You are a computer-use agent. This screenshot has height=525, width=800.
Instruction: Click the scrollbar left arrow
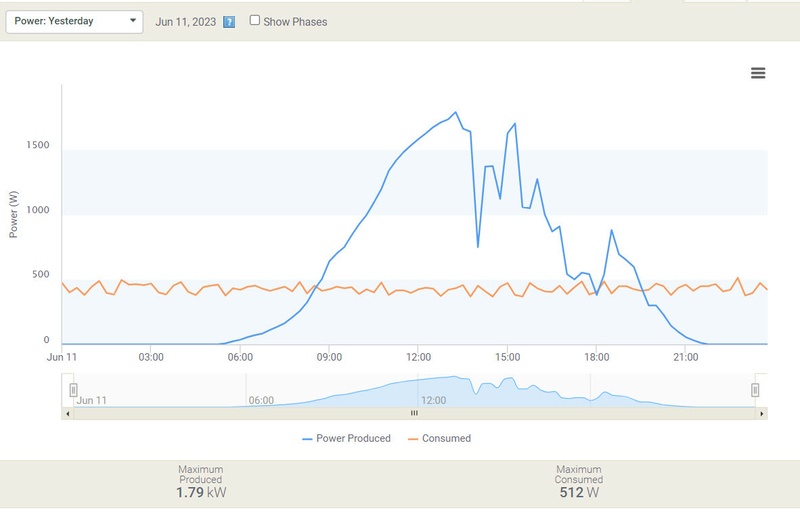[x=68, y=413]
